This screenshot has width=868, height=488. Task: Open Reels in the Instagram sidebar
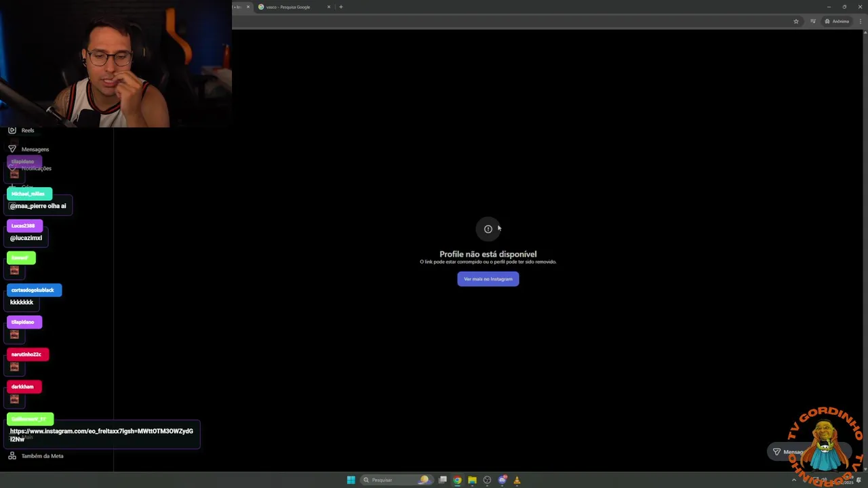click(x=22, y=130)
